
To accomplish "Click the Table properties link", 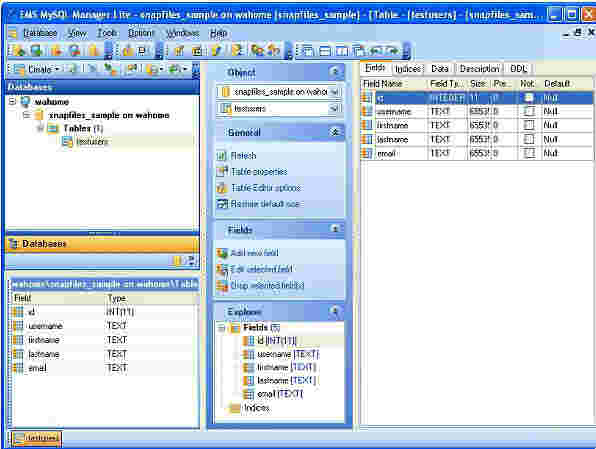I will click(x=259, y=172).
